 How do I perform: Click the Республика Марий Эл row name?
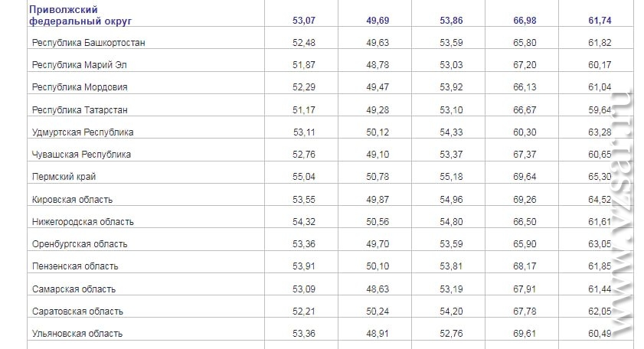click(x=80, y=65)
